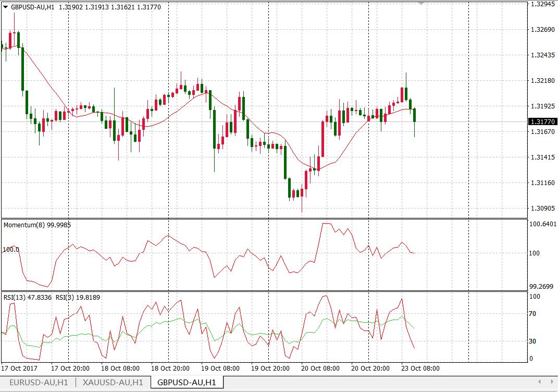The height and width of the screenshot is (392, 558).
Task: Click the 100.0 level label inside Momentum window
Action: point(11,250)
